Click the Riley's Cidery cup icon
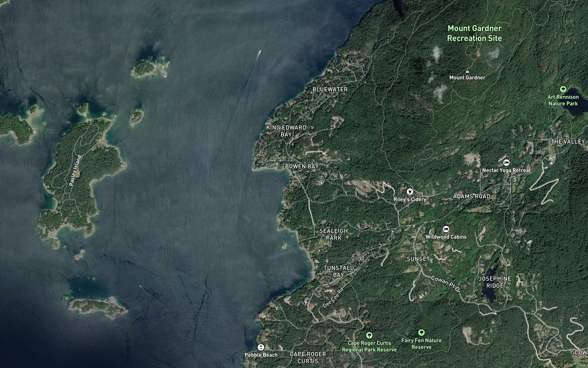 click(410, 192)
